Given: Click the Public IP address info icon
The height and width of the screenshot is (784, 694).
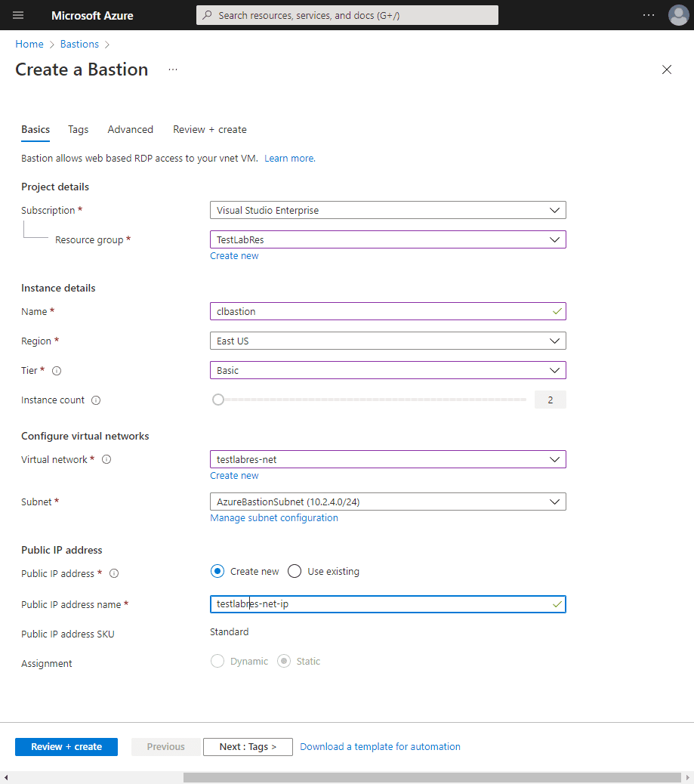Looking at the screenshot, I should click(x=114, y=574).
